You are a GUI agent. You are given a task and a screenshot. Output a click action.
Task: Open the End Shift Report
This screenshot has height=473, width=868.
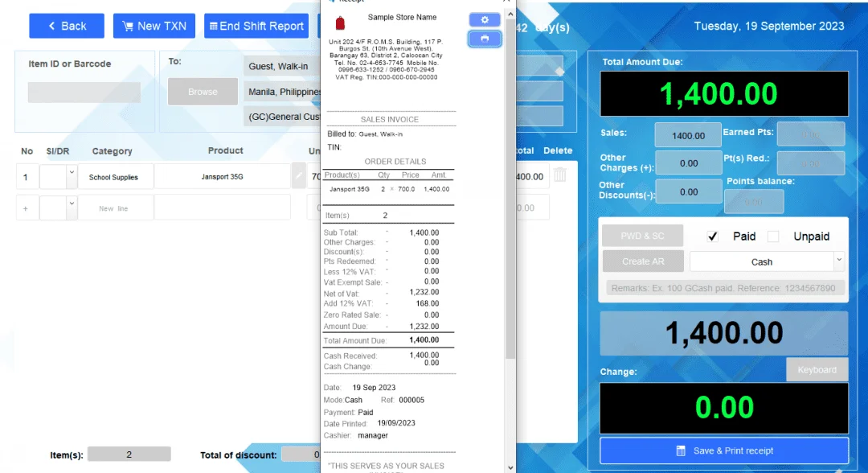click(256, 26)
